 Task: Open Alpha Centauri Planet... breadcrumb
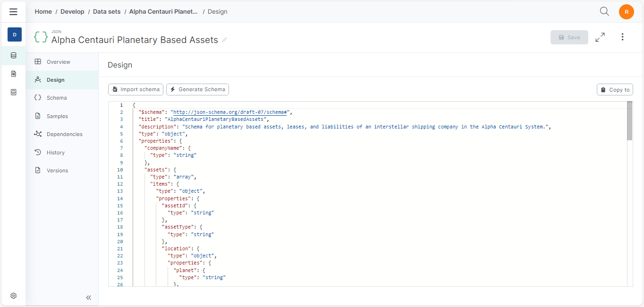click(x=163, y=11)
